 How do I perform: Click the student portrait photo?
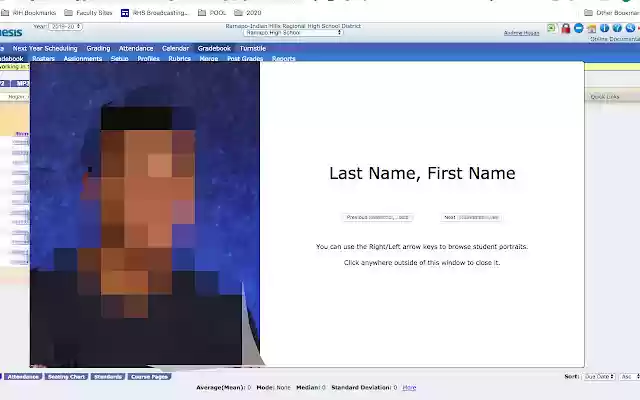tap(145, 214)
